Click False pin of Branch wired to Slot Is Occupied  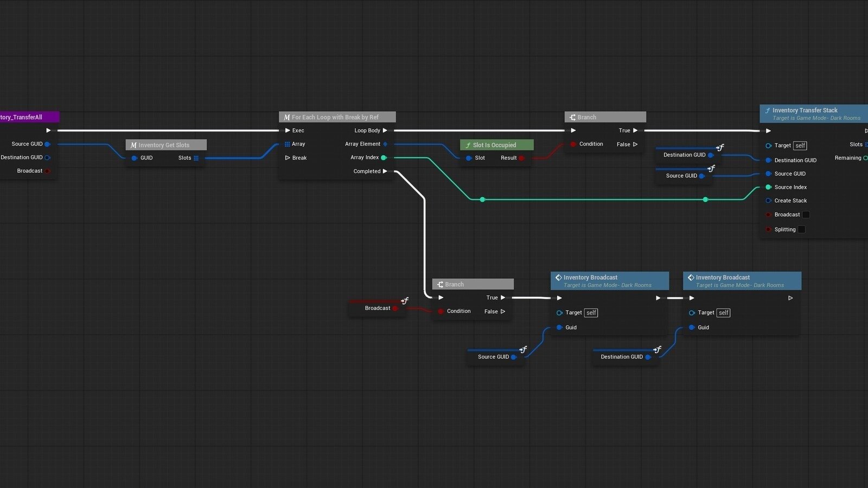click(x=635, y=144)
